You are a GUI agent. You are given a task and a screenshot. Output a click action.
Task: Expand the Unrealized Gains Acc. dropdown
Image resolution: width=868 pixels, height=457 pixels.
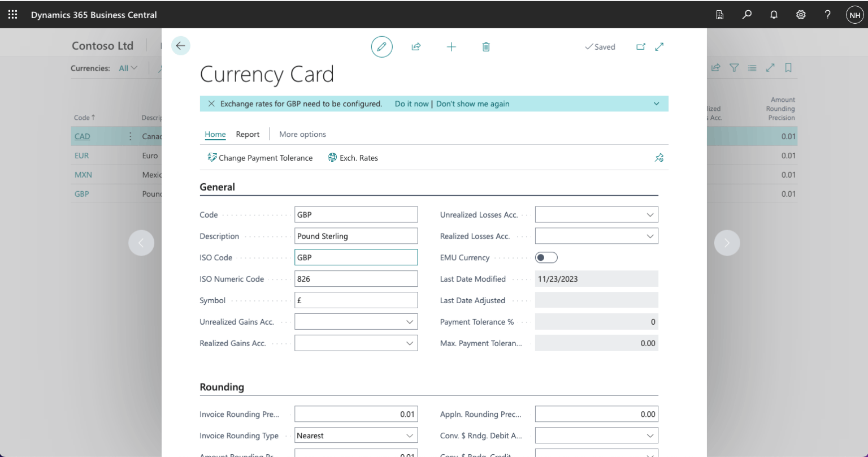point(410,322)
